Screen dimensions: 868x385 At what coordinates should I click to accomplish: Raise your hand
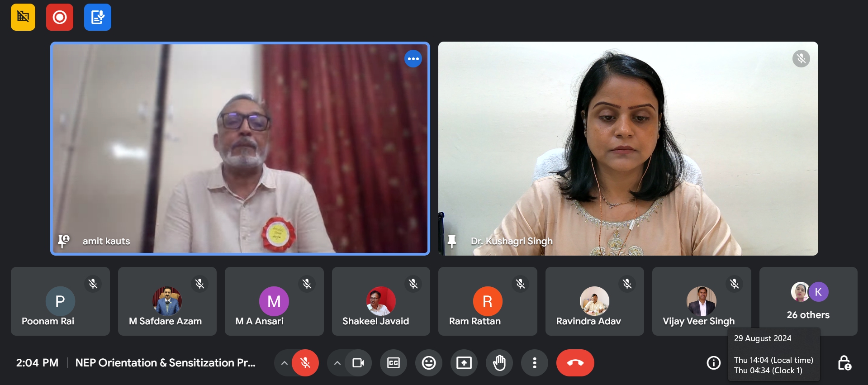click(499, 363)
